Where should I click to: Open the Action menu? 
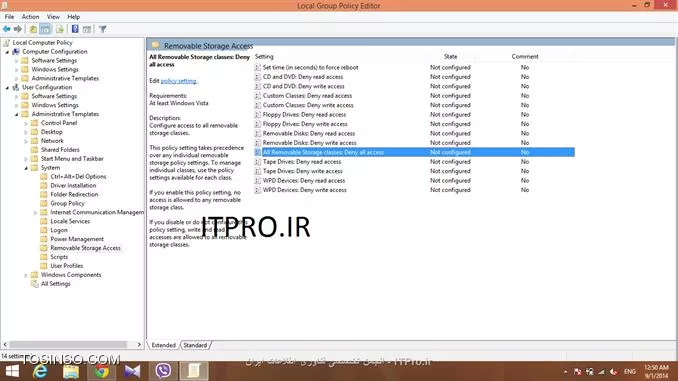30,16
